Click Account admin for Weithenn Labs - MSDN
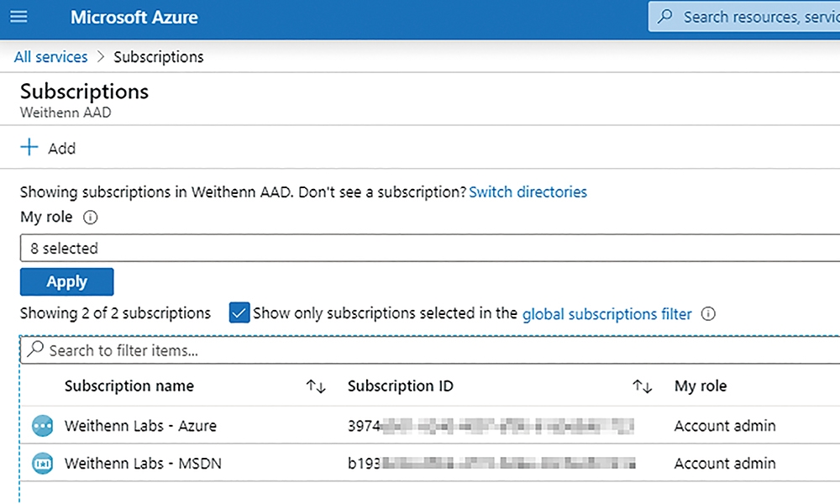The width and height of the screenshot is (840, 504). (x=724, y=464)
